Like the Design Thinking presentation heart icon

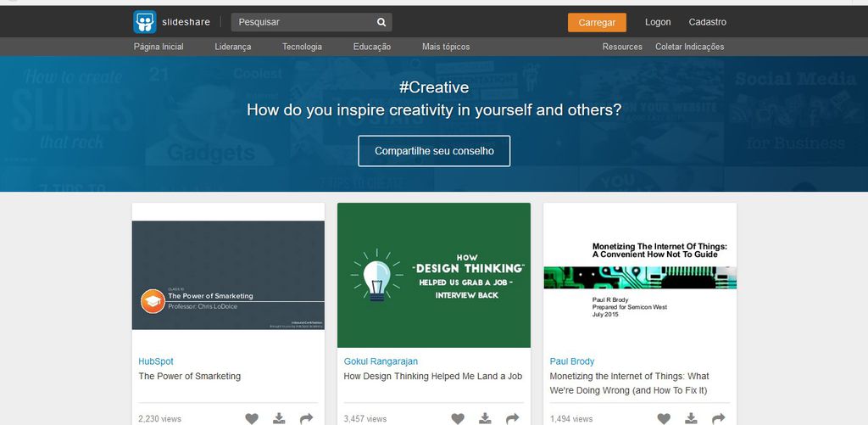tap(458, 418)
